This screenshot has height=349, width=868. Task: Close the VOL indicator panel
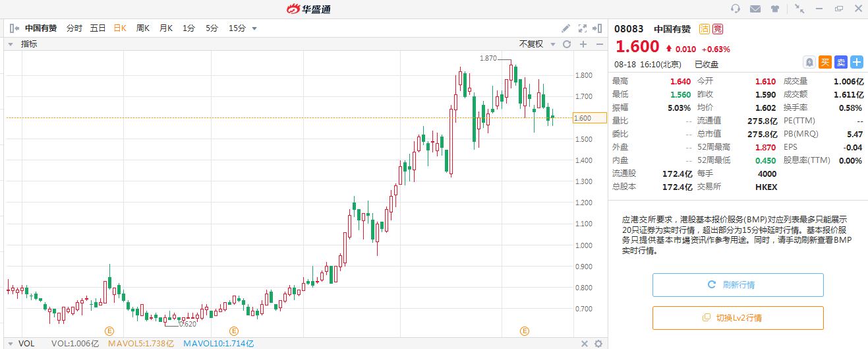(x=584, y=344)
